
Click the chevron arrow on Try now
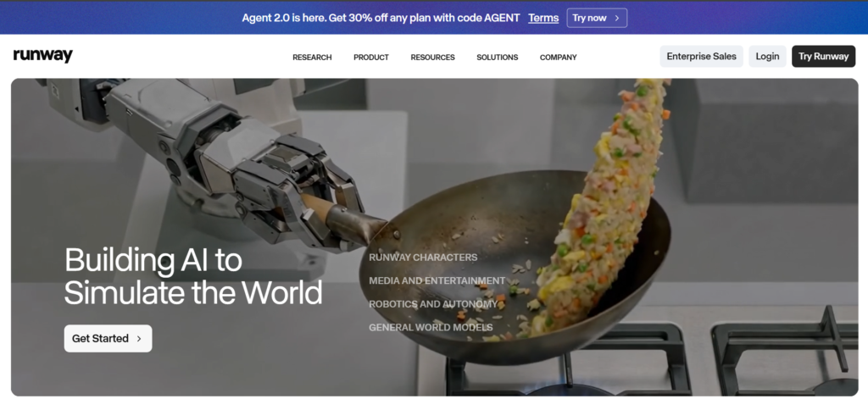pyautogui.click(x=617, y=19)
